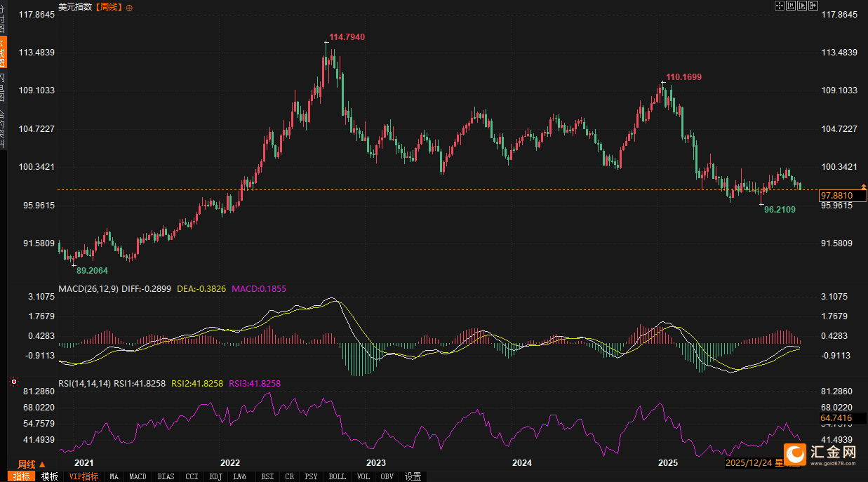The height and width of the screenshot is (482, 868).
Task: Open 设置 in the indicator bar
Action: coord(413,476)
